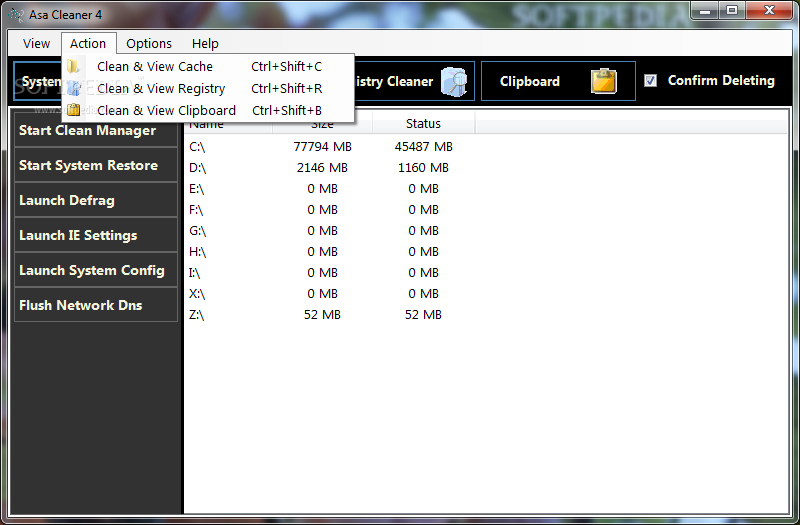
Task: Click Flush Network Dns button
Action: (x=96, y=305)
